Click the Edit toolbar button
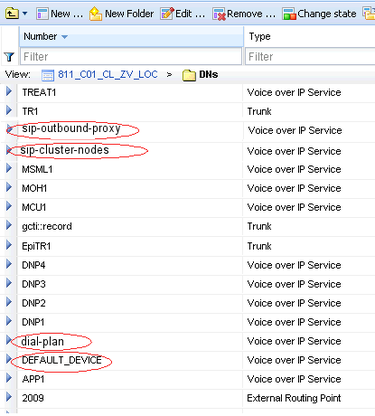This screenshot has height=416, width=375. coord(182,14)
